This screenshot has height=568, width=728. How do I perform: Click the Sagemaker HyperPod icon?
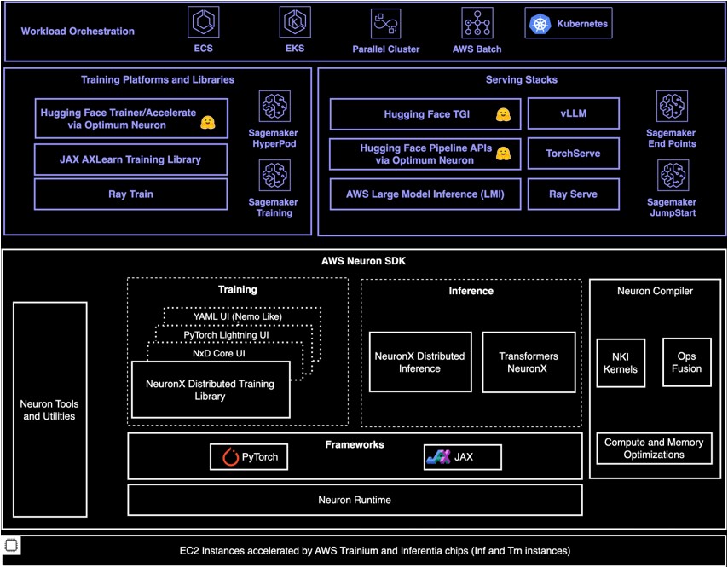click(274, 107)
